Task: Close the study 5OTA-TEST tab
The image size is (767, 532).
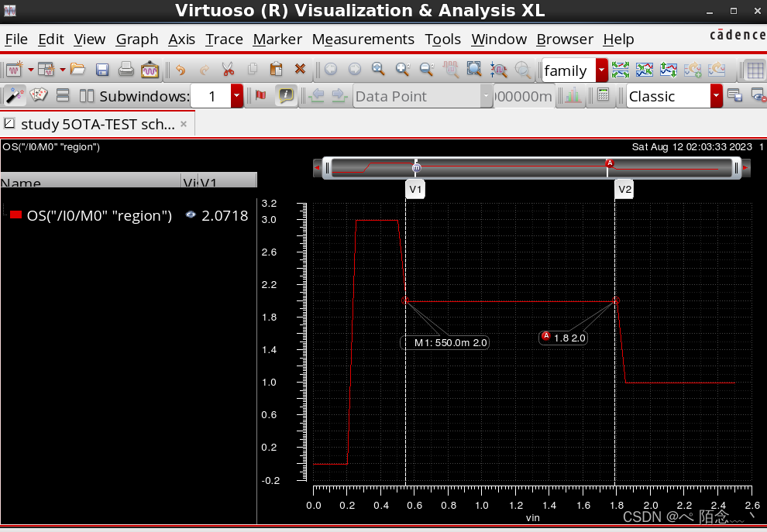Action: (x=184, y=124)
